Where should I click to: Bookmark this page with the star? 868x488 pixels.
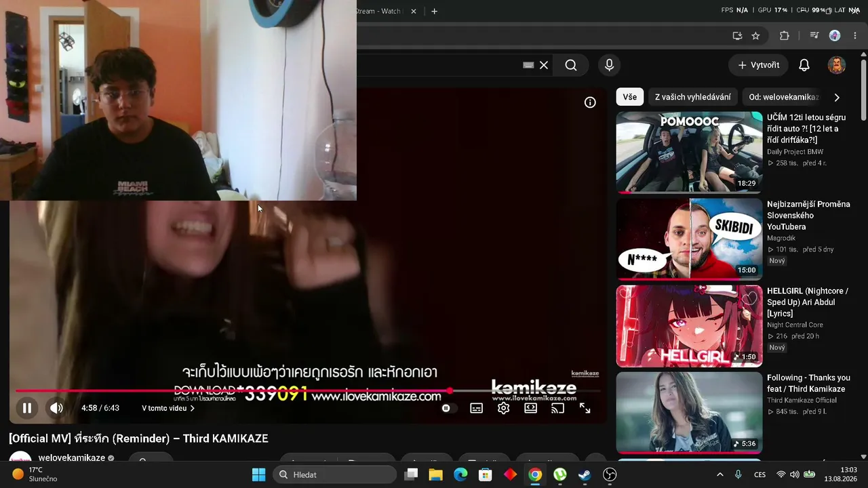tap(755, 36)
